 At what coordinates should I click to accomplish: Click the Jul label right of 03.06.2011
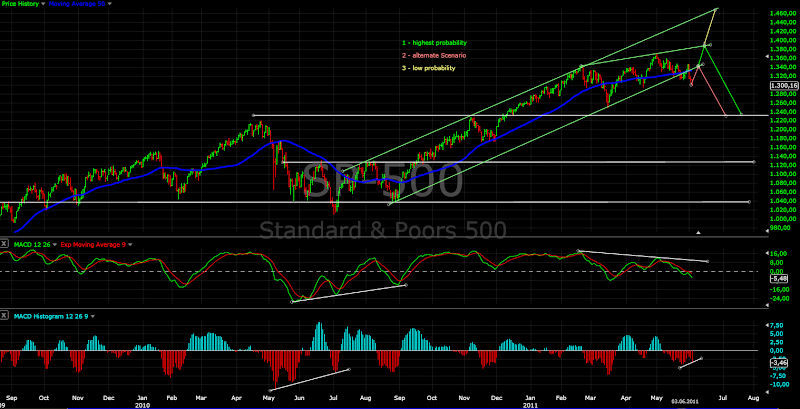click(722, 396)
